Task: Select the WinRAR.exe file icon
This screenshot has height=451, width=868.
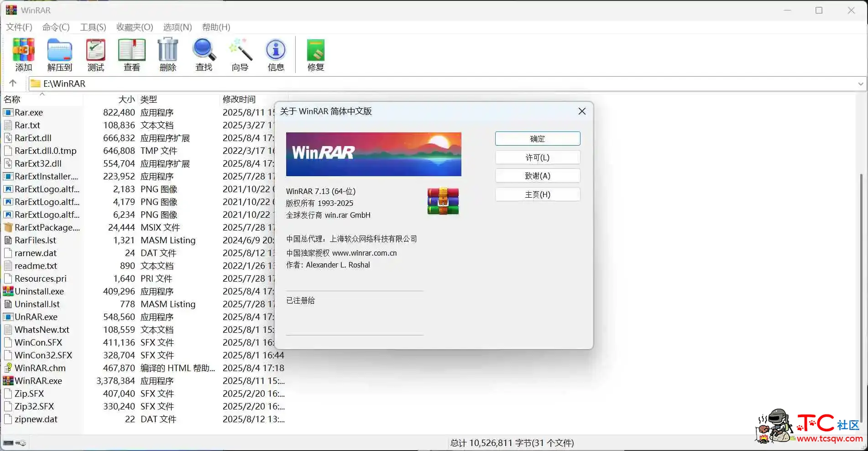Action: (x=8, y=381)
